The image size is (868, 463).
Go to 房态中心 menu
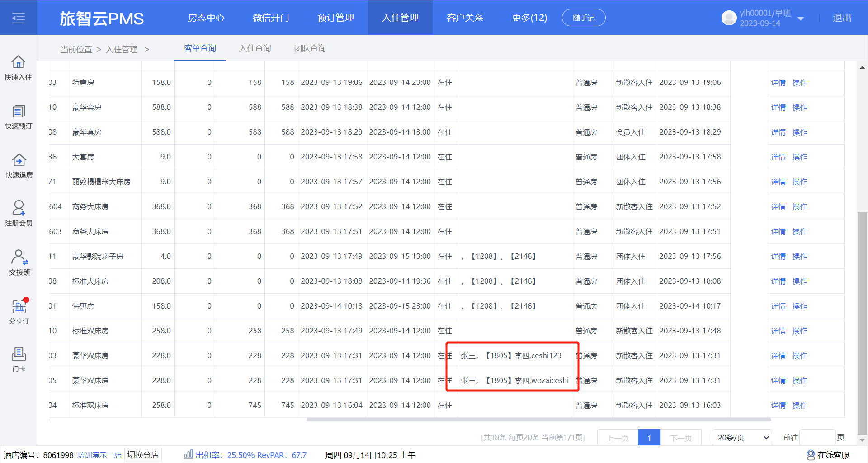coord(206,18)
